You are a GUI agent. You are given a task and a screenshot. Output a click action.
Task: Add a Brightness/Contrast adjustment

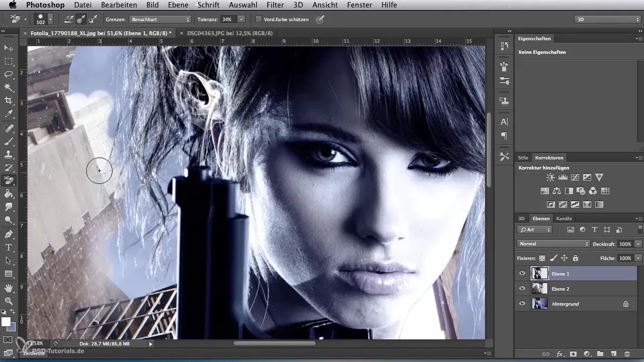click(551, 177)
